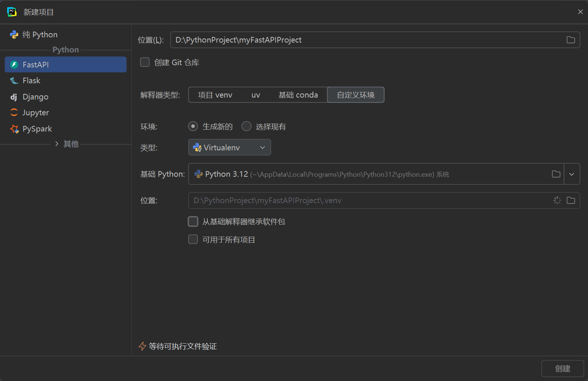Pick the Jupyter project type
Viewport: 588px width, 381px height.
click(66, 113)
